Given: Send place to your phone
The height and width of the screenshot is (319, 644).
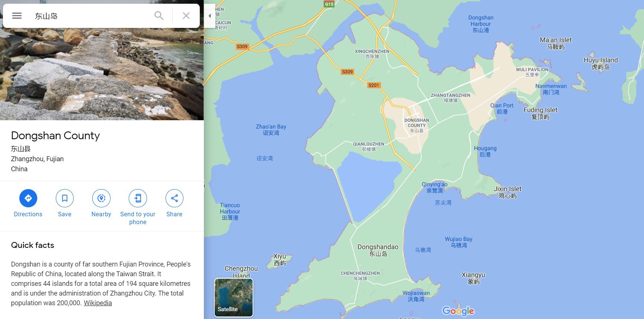Looking at the screenshot, I should tap(138, 198).
